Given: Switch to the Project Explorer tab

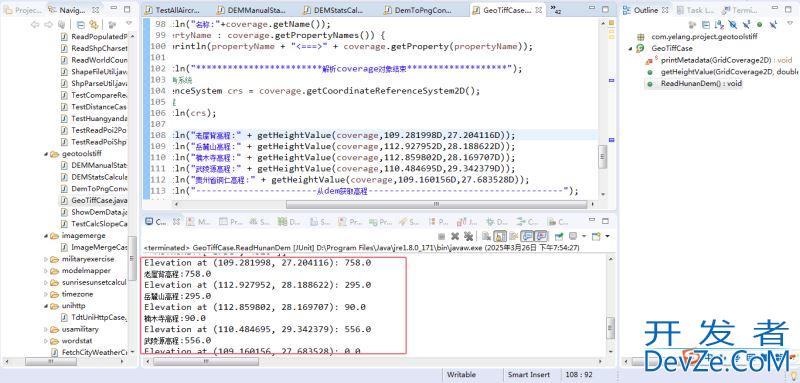Looking at the screenshot, I should pyautogui.click(x=23, y=10).
